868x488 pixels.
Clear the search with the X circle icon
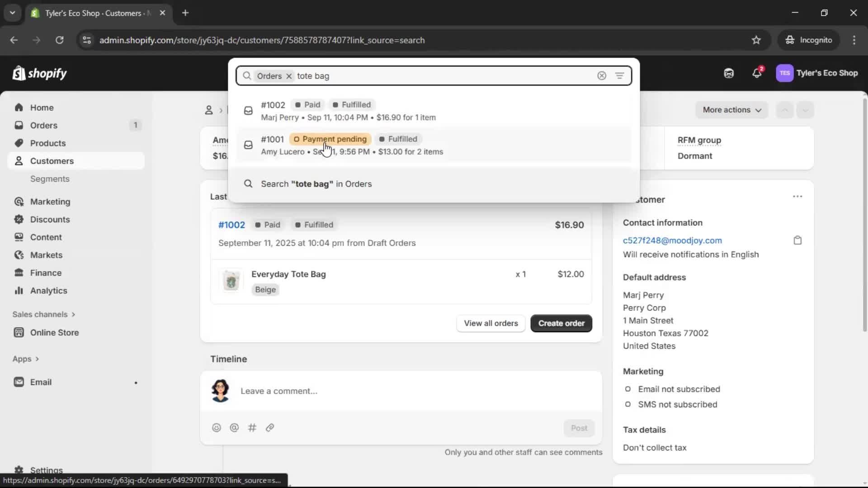(x=602, y=75)
